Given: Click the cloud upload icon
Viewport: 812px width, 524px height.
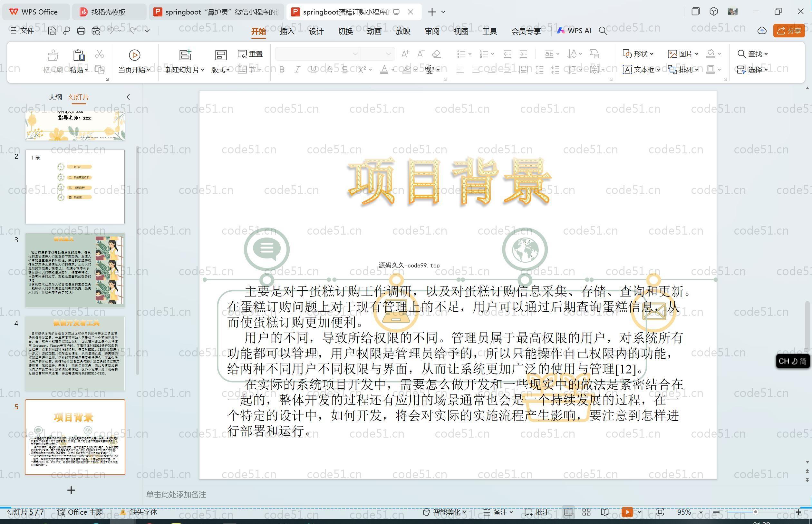Looking at the screenshot, I should [x=762, y=31].
